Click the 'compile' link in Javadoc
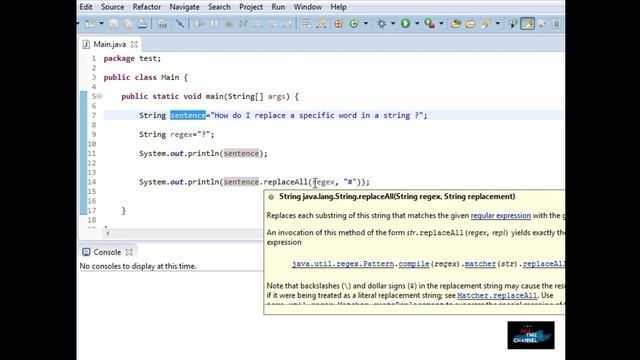The width and height of the screenshot is (640, 360). pyautogui.click(x=414, y=264)
